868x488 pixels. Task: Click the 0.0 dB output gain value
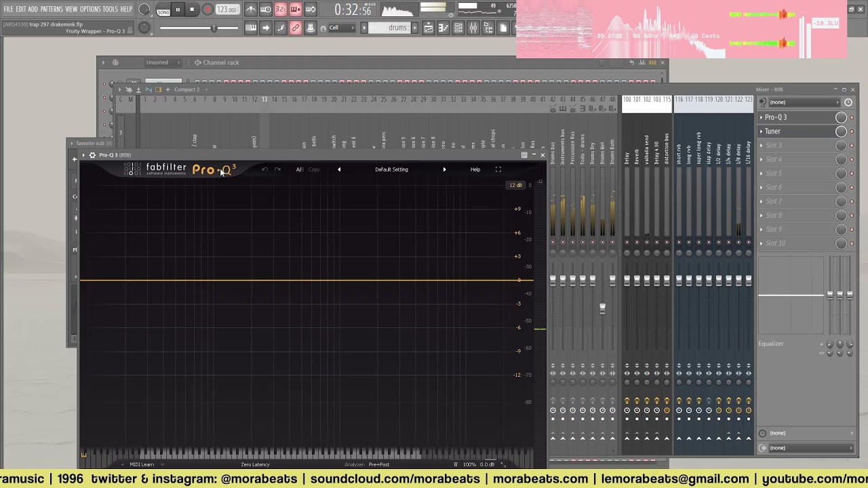click(x=487, y=464)
